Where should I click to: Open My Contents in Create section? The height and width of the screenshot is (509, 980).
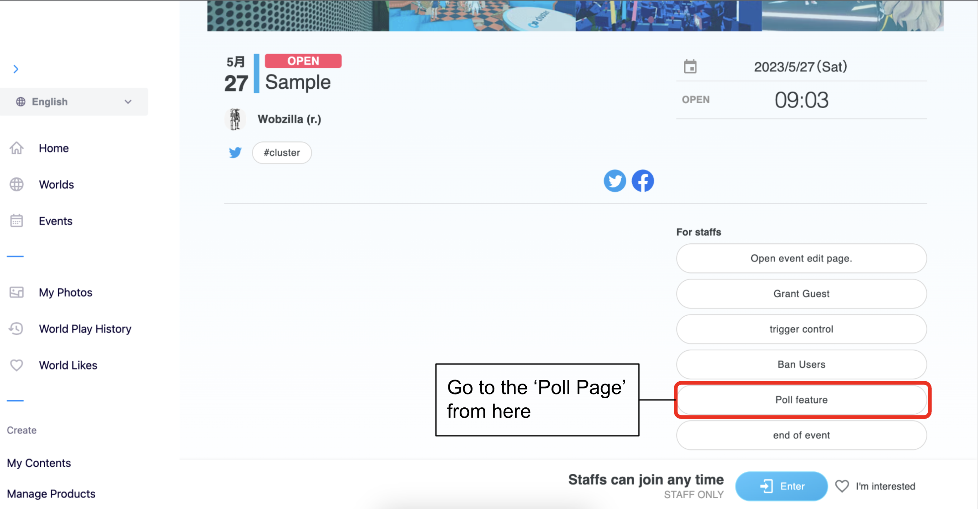(39, 463)
